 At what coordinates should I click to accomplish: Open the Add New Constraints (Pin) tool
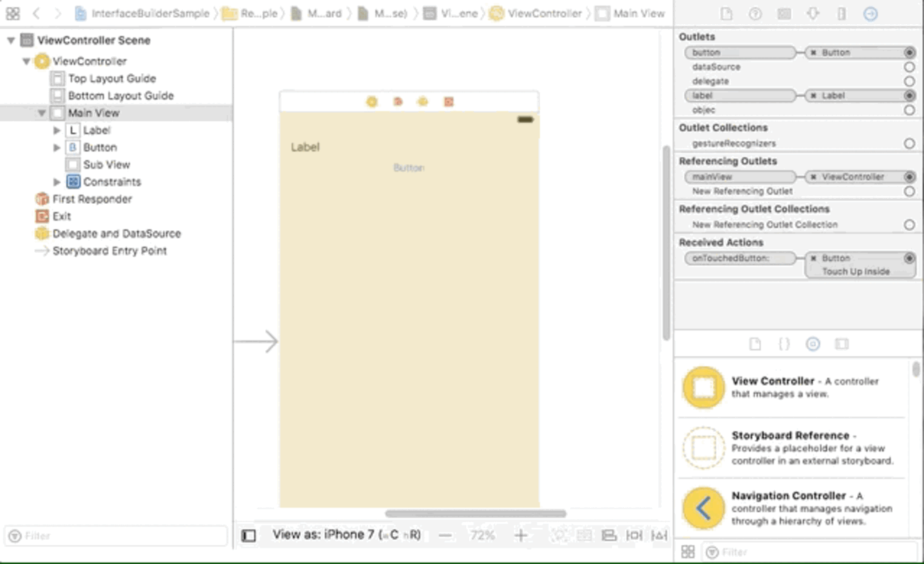tap(634, 536)
